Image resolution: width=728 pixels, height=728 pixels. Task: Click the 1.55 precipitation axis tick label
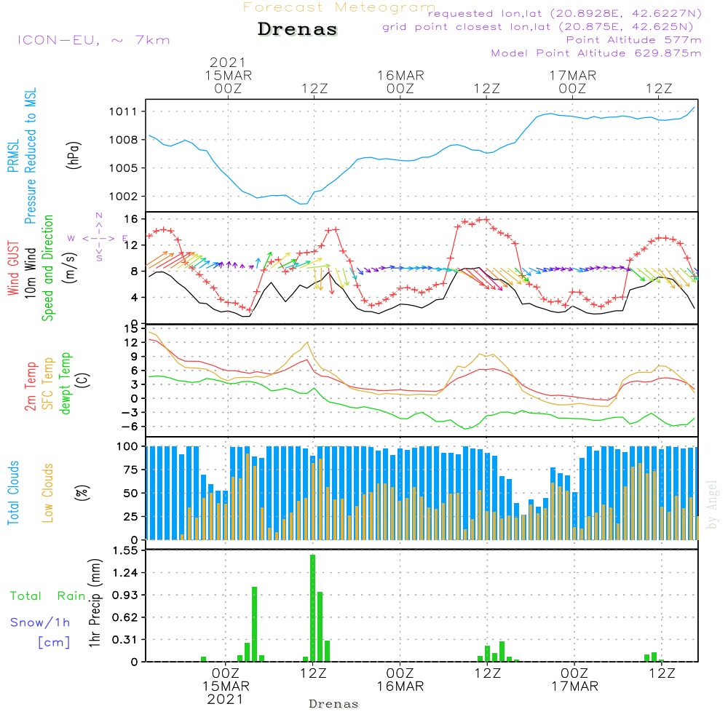click(x=127, y=551)
